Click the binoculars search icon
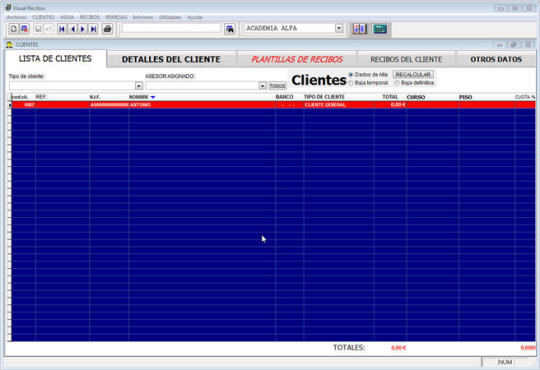 click(230, 29)
